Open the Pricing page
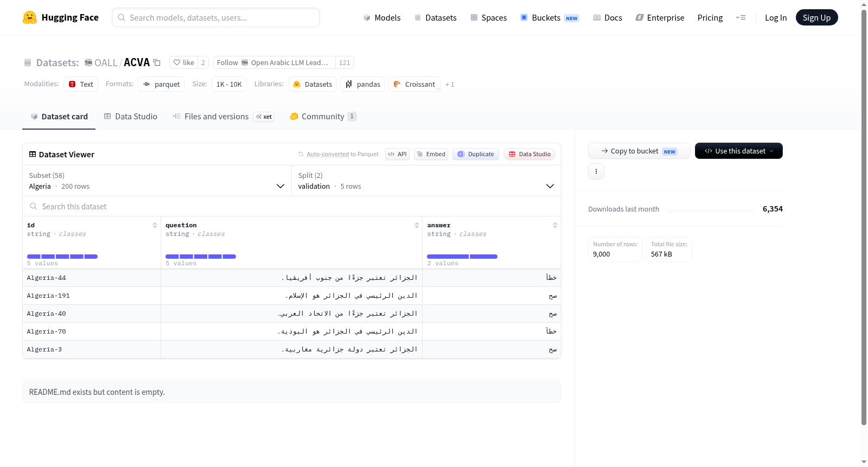This screenshot has width=868, height=467. 710,17
